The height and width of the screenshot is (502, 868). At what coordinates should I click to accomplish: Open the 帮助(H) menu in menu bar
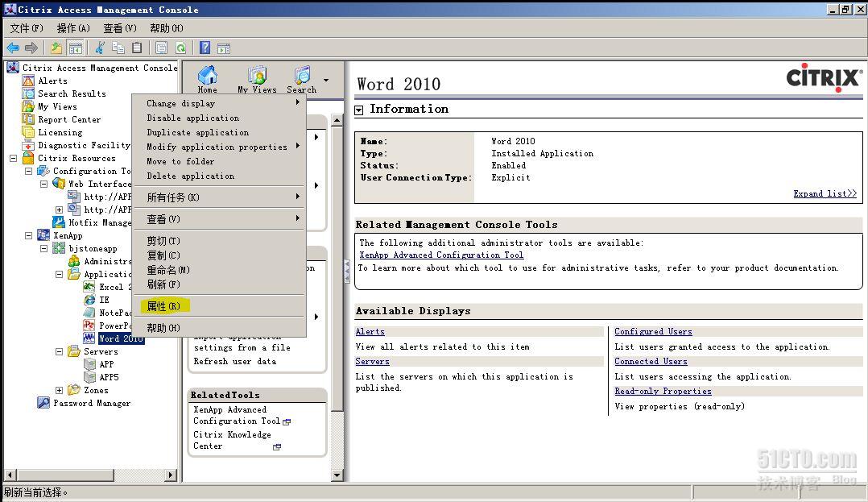point(166,28)
